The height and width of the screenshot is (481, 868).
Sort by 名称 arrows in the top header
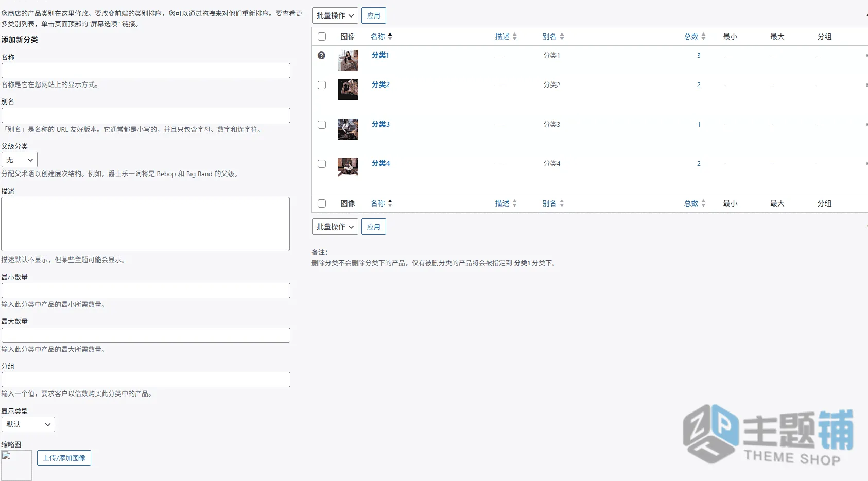pyautogui.click(x=390, y=36)
